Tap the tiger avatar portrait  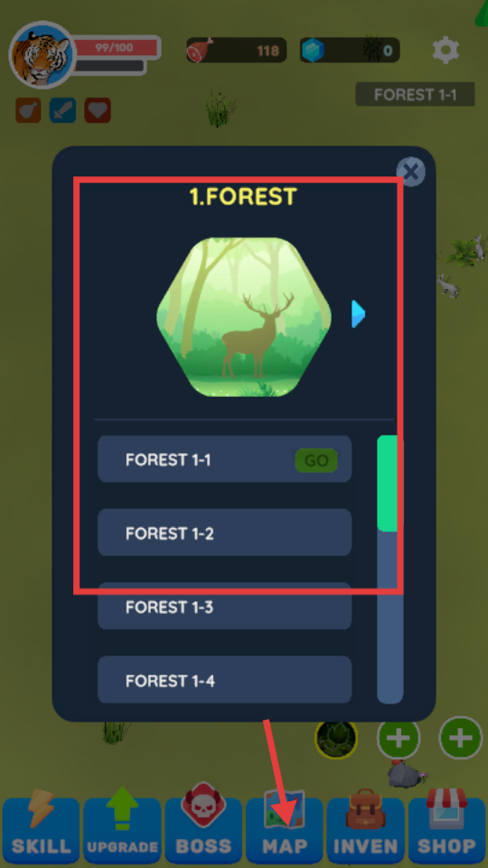pos(42,54)
